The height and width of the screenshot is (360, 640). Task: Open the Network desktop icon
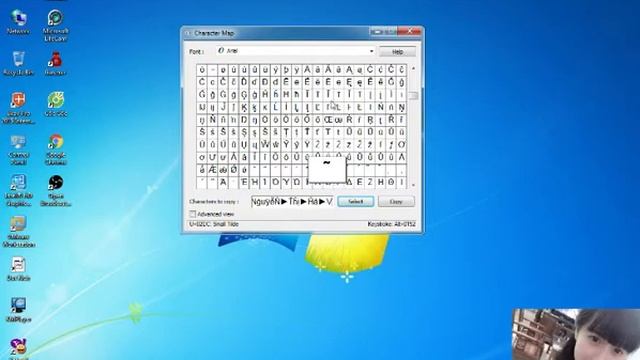point(18,22)
